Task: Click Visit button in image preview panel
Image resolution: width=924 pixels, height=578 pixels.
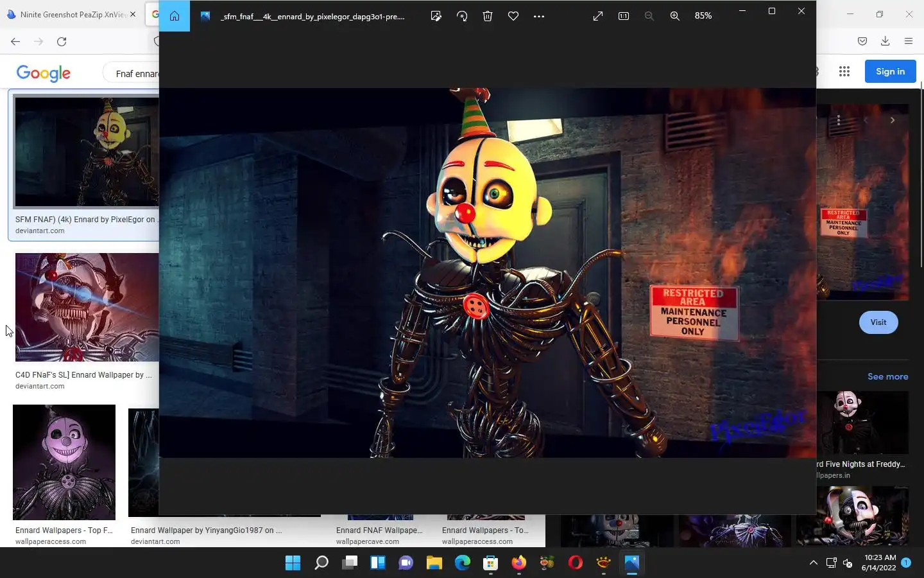Action: (x=878, y=322)
